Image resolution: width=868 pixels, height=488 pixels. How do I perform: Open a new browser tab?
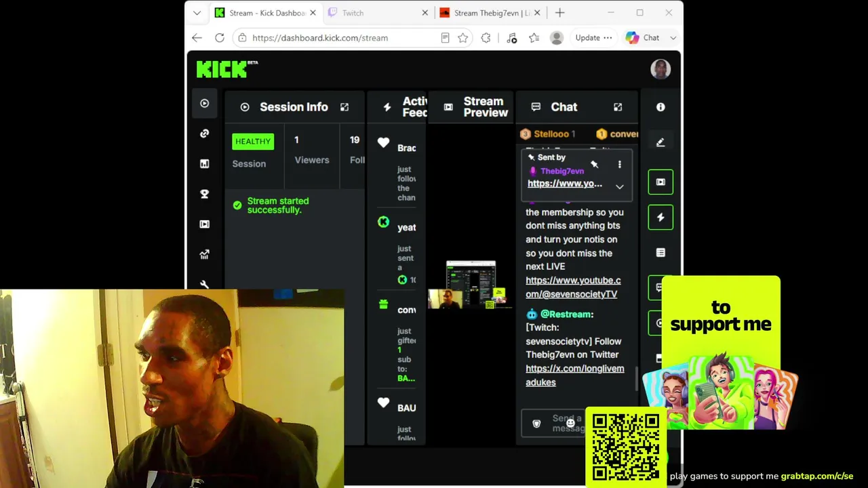[559, 13]
